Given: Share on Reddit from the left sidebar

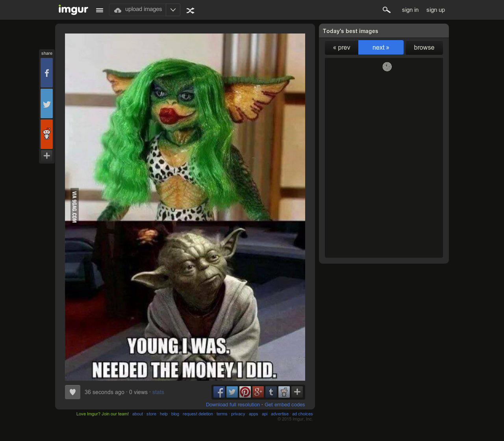Looking at the screenshot, I should [46, 134].
